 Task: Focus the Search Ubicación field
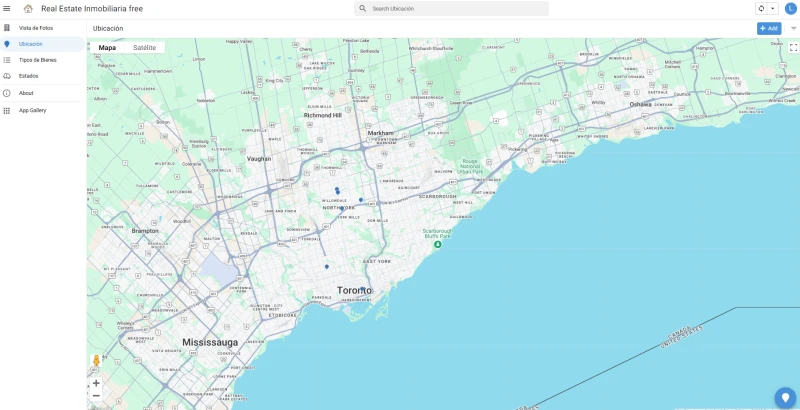pos(452,9)
